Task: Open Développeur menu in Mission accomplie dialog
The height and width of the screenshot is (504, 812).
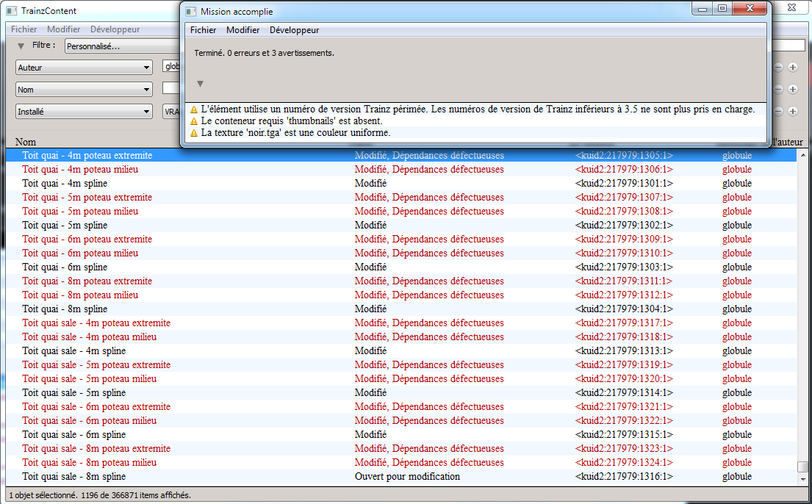Action: tap(294, 30)
